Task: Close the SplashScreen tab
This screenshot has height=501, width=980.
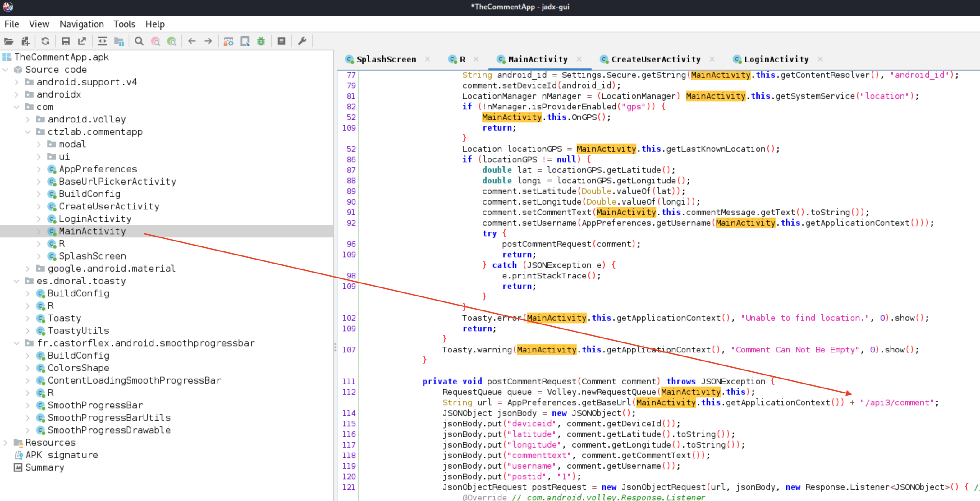Action: 428,59
